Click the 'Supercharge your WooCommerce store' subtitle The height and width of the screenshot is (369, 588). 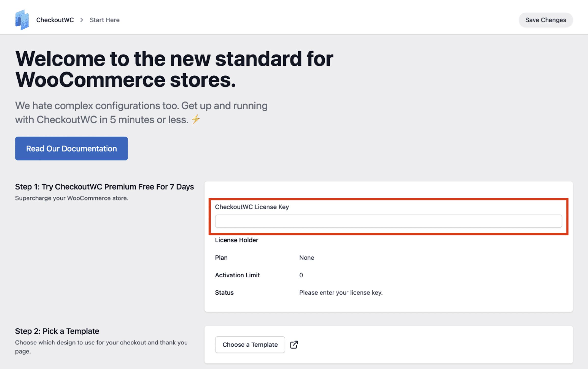[72, 198]
